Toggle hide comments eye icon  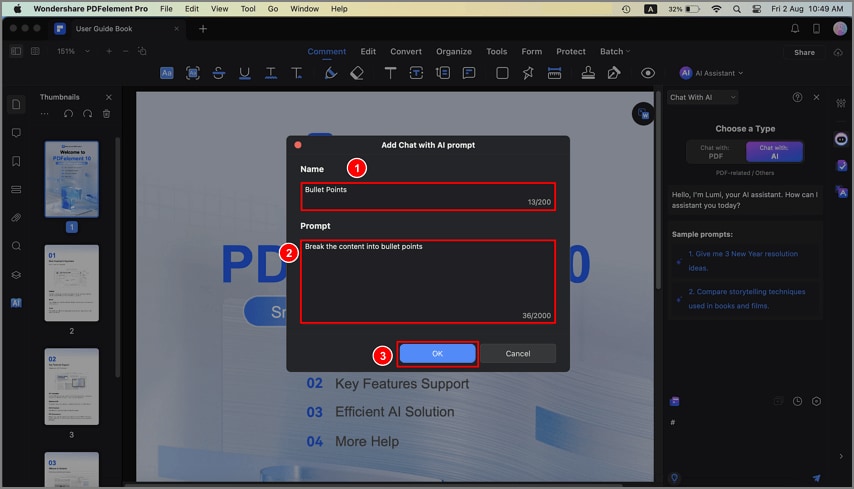(648, 73)
